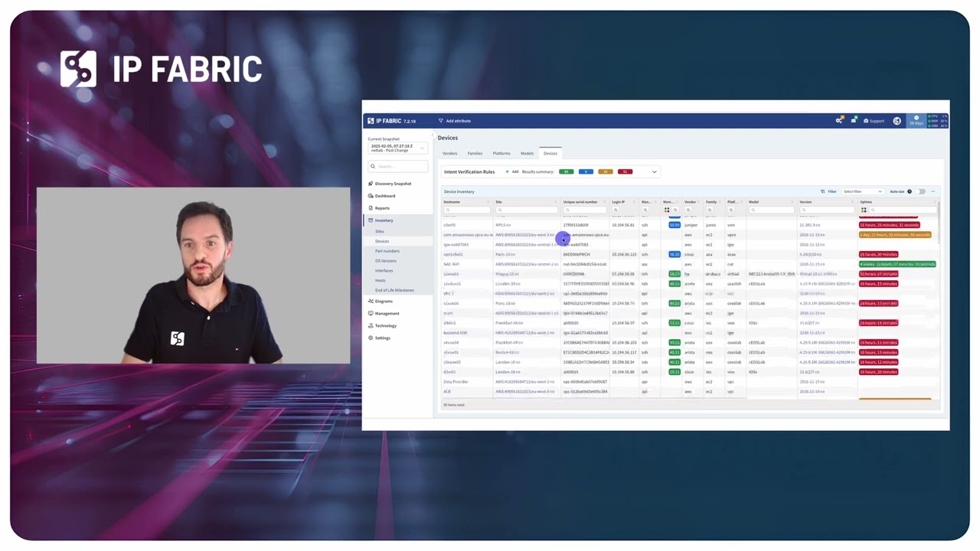
Task: Expand the Intent Verification Rules panel chevron
Action: (x=655, y=172)
